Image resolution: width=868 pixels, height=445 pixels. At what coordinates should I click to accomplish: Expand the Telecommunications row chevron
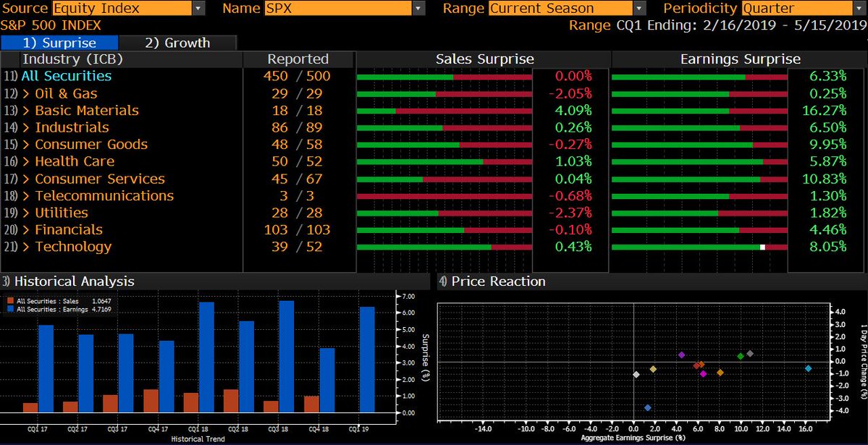26,196
